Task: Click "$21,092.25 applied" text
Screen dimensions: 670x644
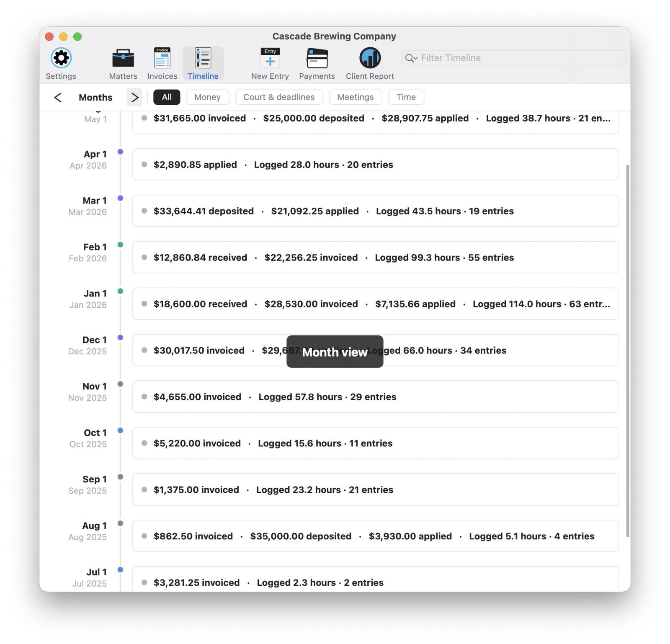Action: (x=315, y=211)
